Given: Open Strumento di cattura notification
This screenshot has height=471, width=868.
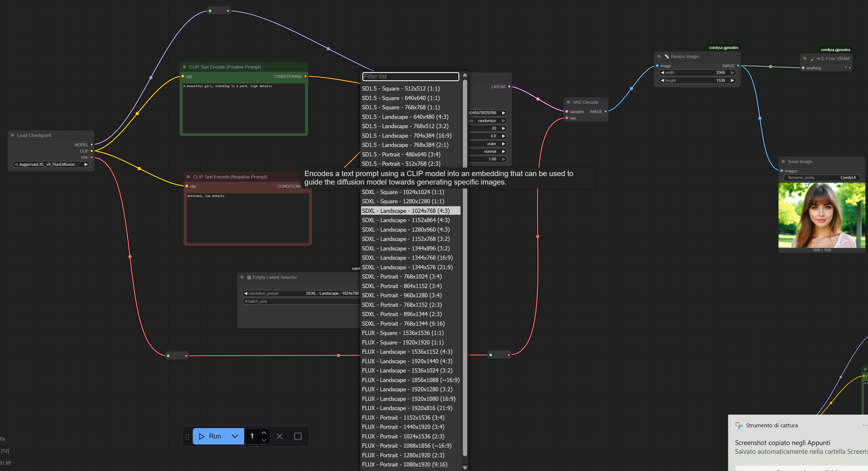Looking at the screenshot, I should [x=798, y=443].
